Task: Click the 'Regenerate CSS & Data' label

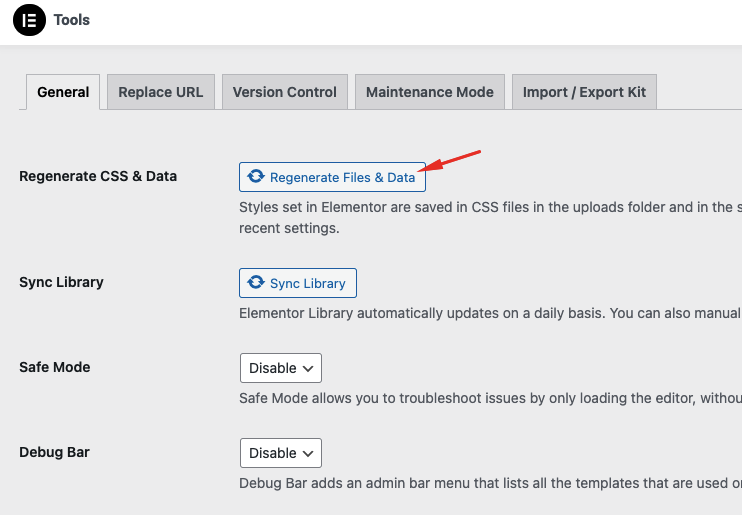Action: pyautogui.click(x=98, y=176)
